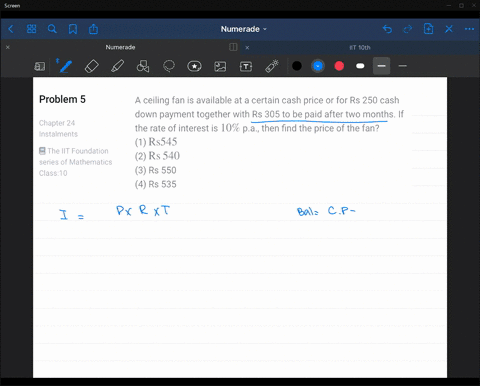Click the Class:10 text

(53, 173)
